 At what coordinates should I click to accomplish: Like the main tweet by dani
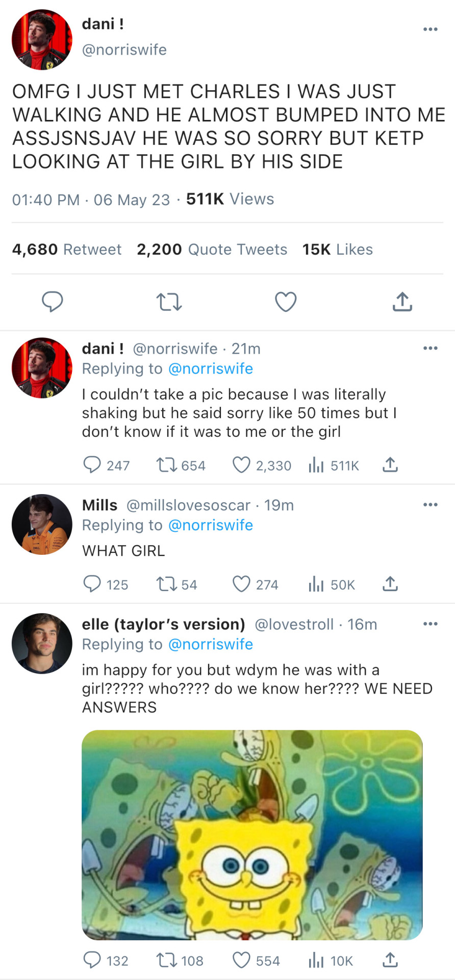click(286, 302)
